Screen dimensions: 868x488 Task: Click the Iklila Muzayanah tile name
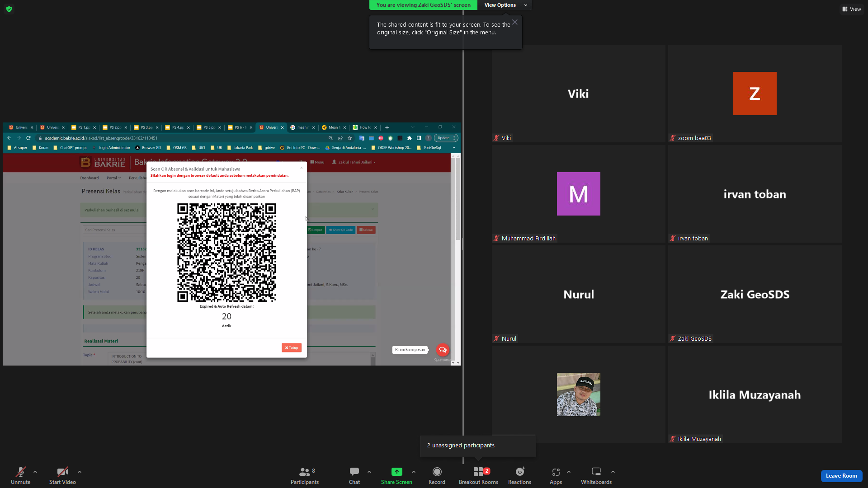(x=755, y=395)
